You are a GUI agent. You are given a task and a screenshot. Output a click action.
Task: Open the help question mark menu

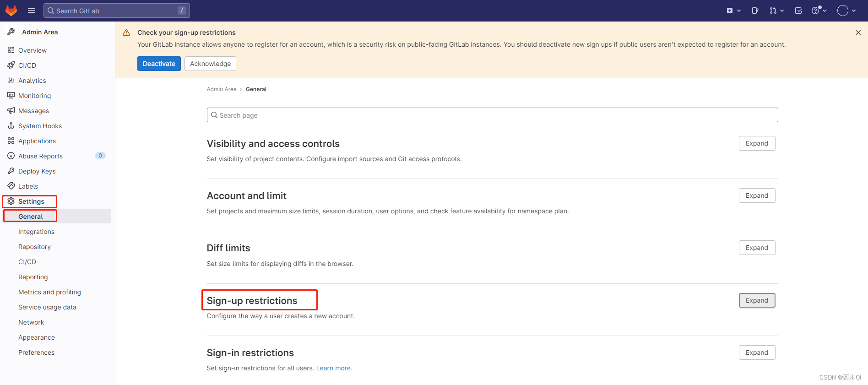819,11
